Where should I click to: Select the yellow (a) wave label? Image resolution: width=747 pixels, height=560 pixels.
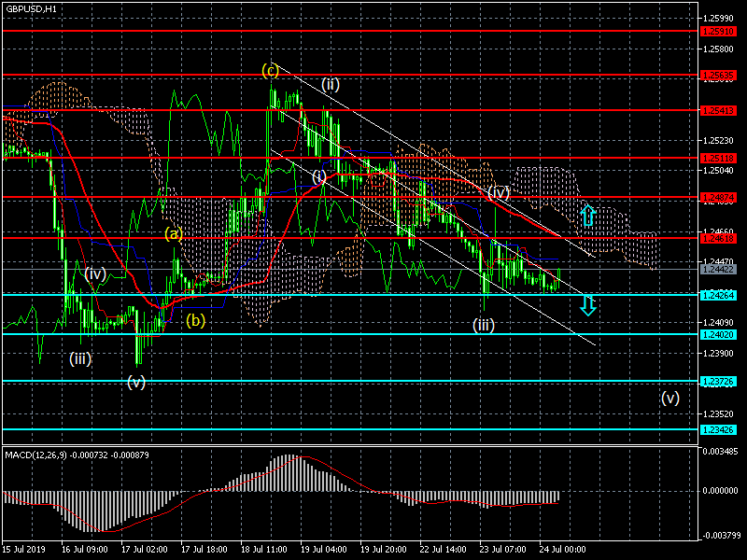click(174, 234)
